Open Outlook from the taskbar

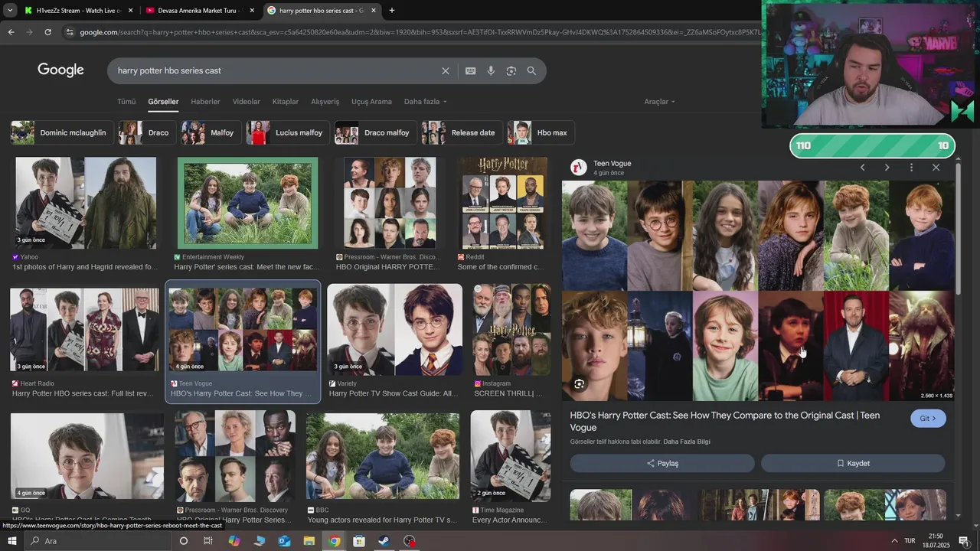coord(284,541)
